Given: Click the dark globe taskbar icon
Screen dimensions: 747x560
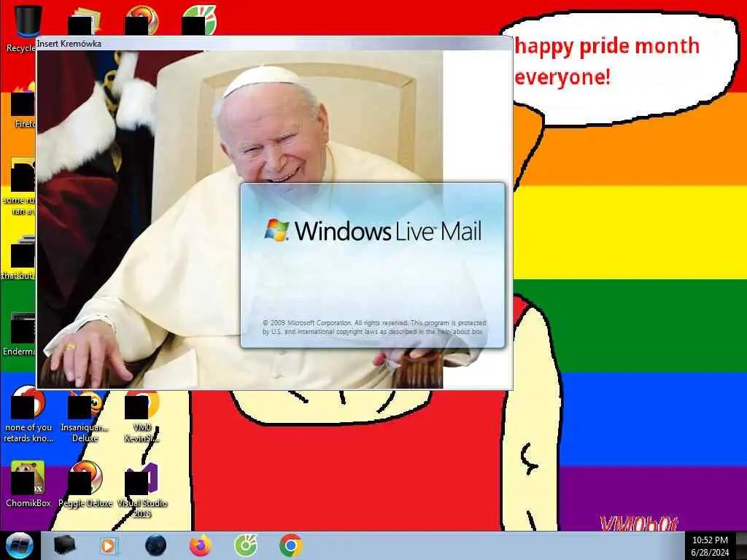Looking at the screenshot, I should tap(155, 545).
